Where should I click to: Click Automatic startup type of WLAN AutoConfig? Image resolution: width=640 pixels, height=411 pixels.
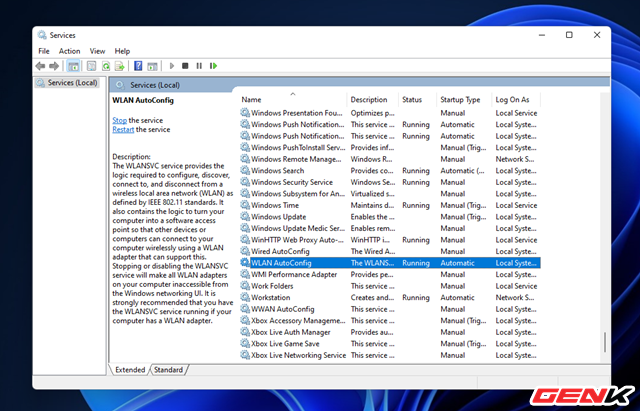coord(457,263)
